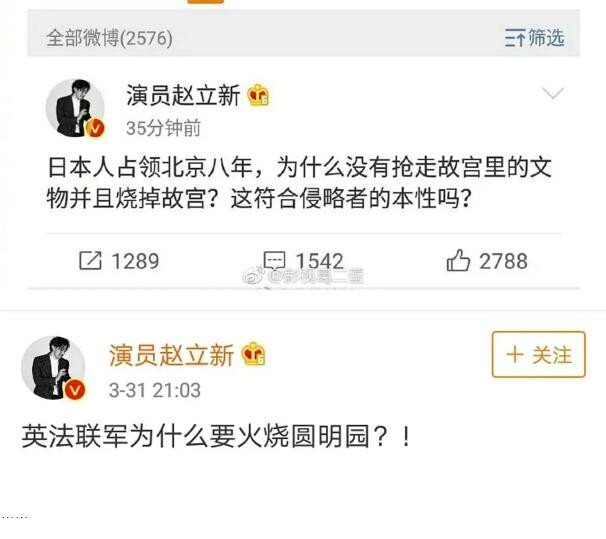Open orange 演员赵立新 username link

coord(171,355)
